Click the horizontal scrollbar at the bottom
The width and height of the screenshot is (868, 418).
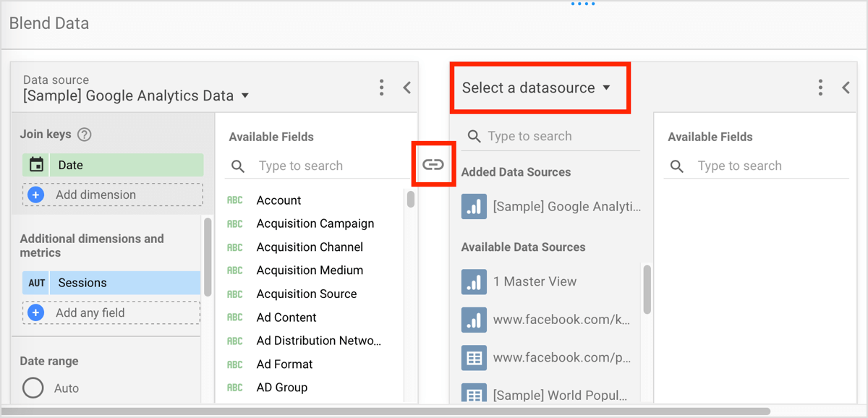tap(387, 411)
